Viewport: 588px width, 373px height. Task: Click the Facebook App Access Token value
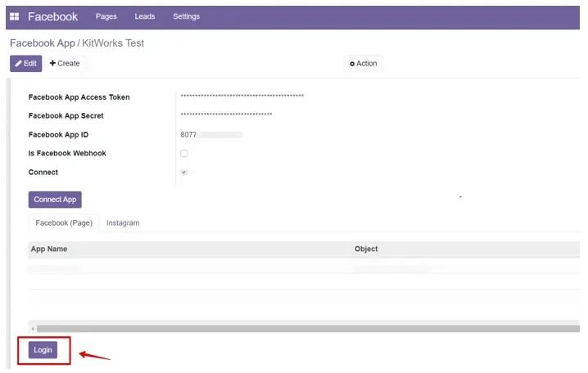242,97
